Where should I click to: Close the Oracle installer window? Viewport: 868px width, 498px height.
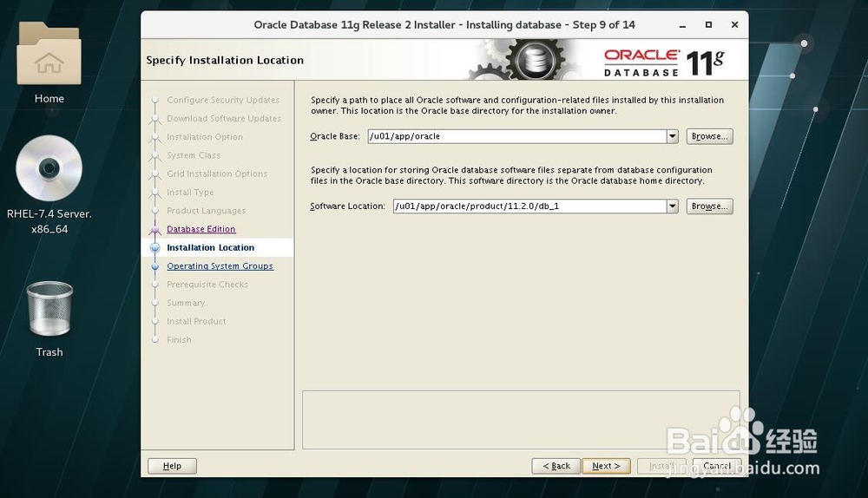coord(734,25)
